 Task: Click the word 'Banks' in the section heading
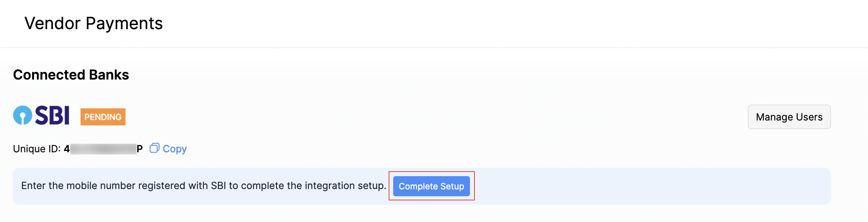click(x=109, y=75)
